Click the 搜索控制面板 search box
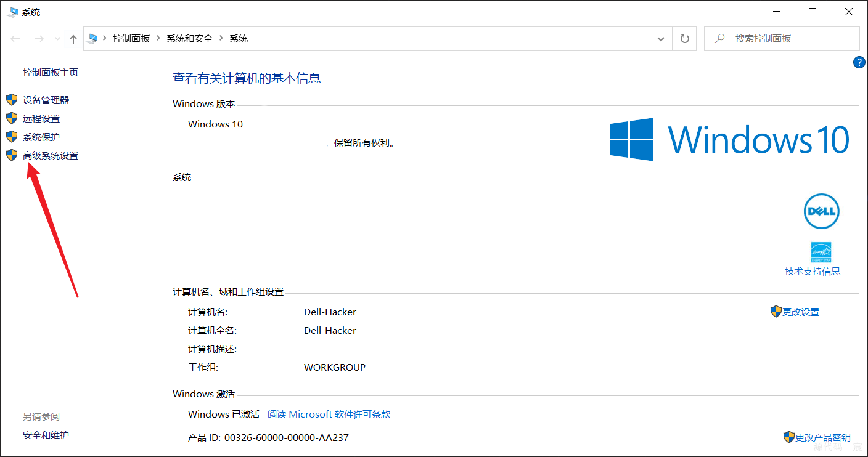The height and width of the screenshot is (457, 868). tap(782, 39)
